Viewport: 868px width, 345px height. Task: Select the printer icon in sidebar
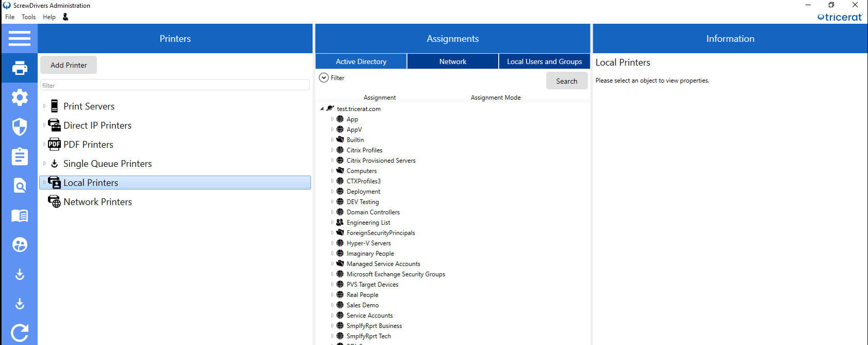click(20, 68)
